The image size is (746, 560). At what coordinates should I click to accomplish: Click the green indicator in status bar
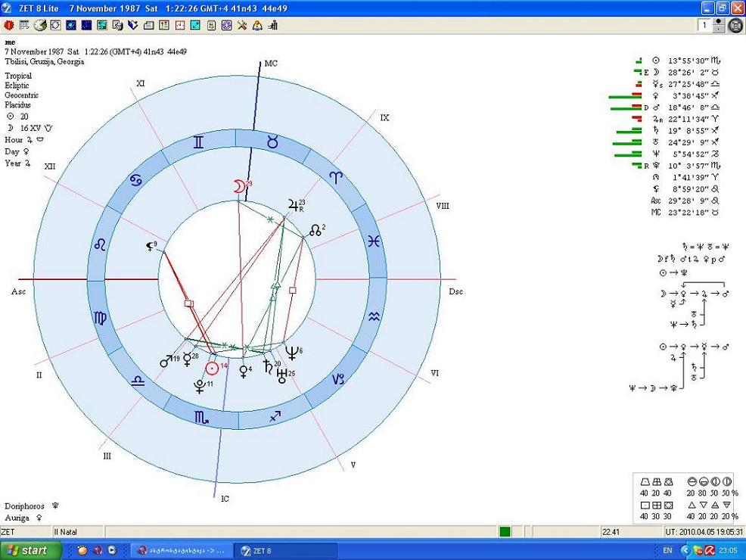[x=504, y=532]
